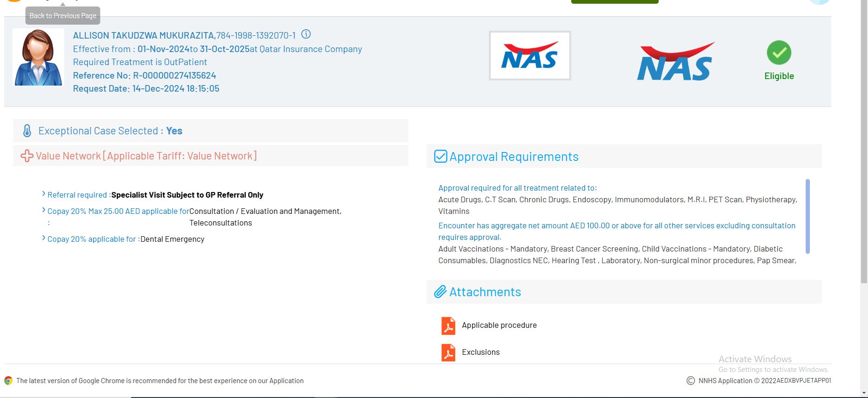Click the Effective from policy dates line
The width and height of the screenshot is (868, 398).
pyautogui.click(x=217, y=49)
